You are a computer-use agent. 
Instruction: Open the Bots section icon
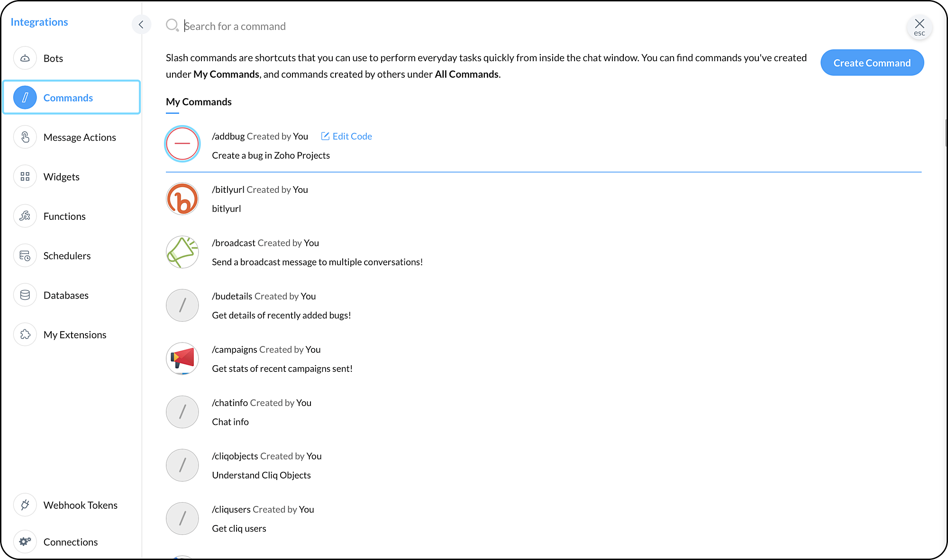(x=25, y=58)
